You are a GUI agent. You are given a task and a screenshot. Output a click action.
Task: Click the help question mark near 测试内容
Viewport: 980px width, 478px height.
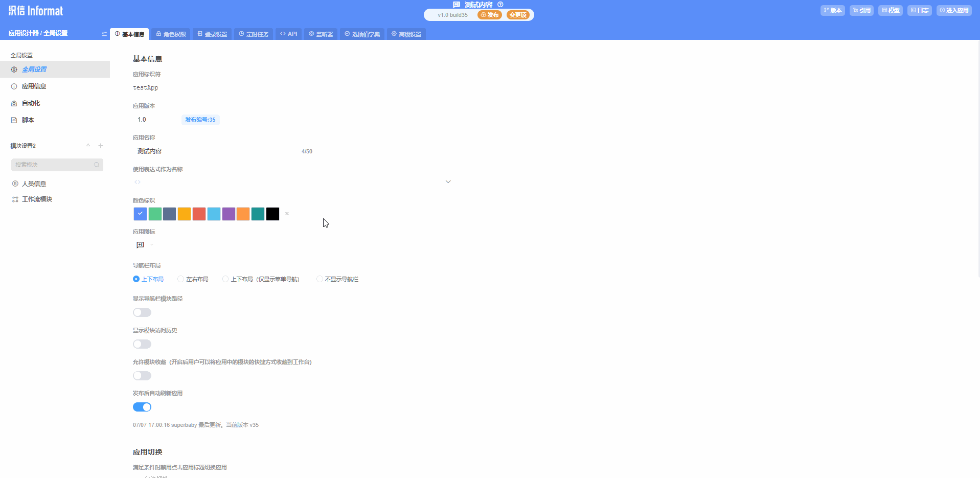click(500, 5)
